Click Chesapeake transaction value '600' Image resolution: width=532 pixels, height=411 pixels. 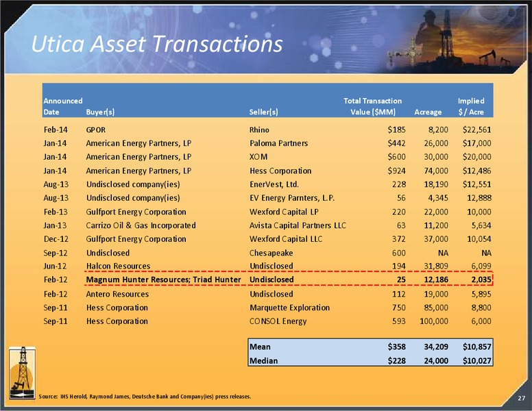pos(399,253)
